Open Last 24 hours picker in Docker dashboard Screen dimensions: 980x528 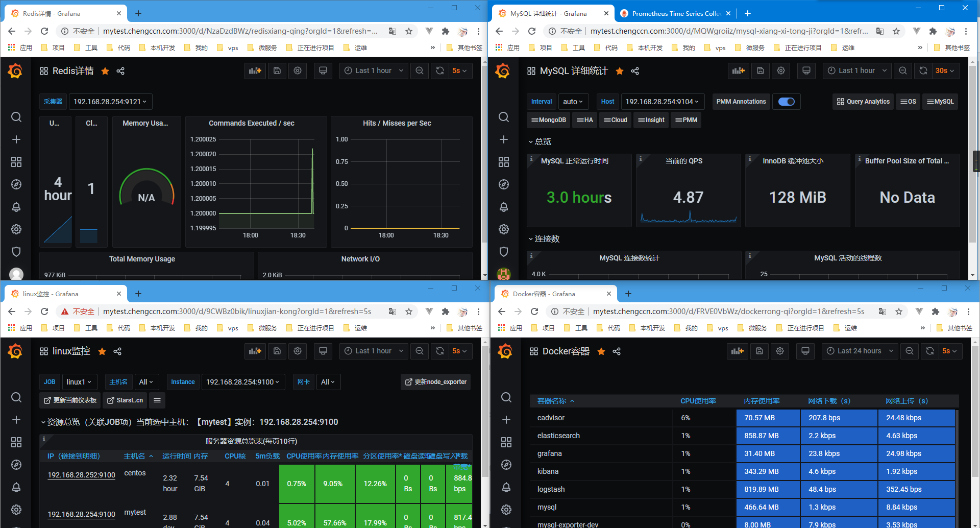860,351
